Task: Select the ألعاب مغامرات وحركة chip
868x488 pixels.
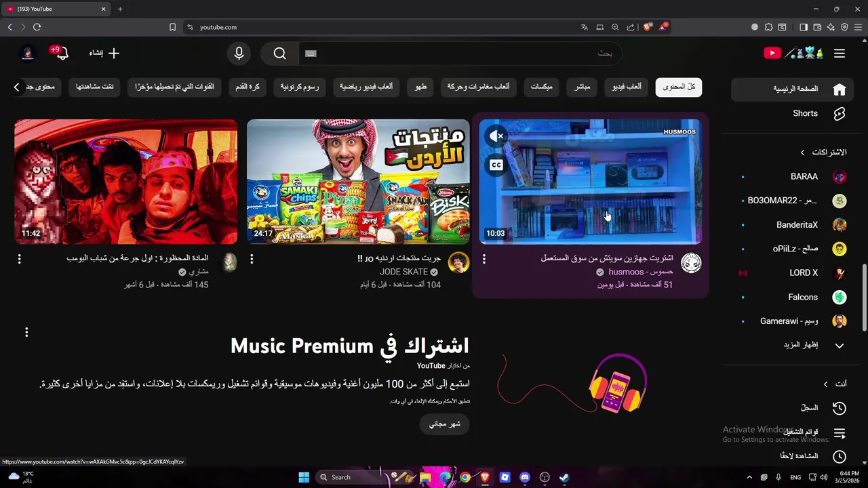Action: [x=478, y=87]
